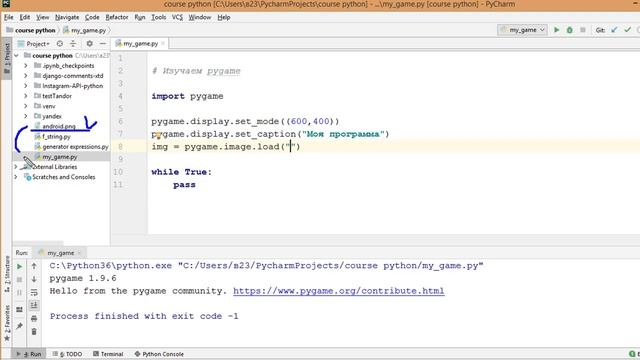Expand the venv folder
Screen dimensions: 640x360
click(x=26, y=106)
